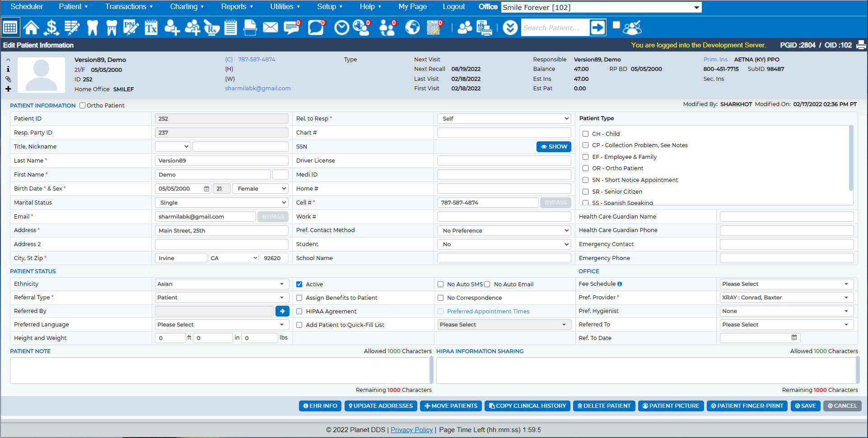Viewport: 868px width, 438px height.
Task: Open the Rx prescription icon
Action: tap(211, 28)
